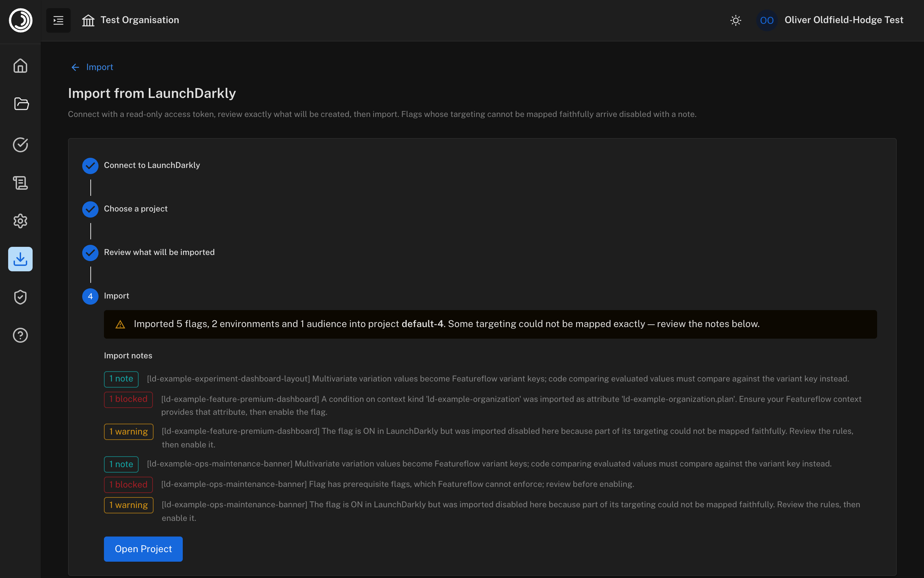
Task: Toggle the sidebar collapse menu button
Action: click(x=58, y=20)
